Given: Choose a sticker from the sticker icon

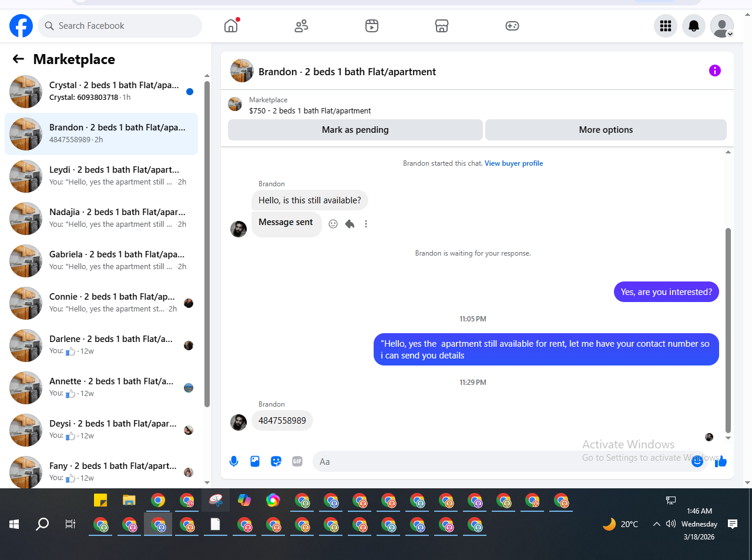Looking at the screenshot, I should [276, 461].
